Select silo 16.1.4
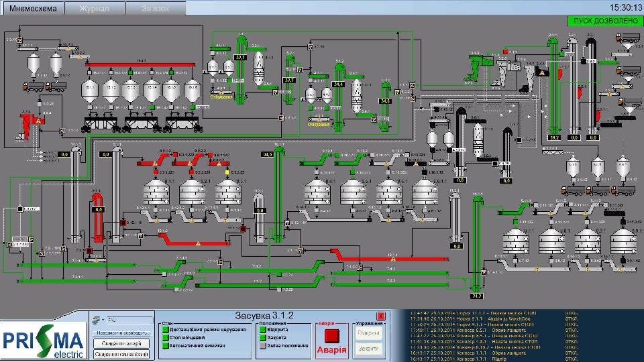This screenshot has width=644, height=362. [152, 91]
